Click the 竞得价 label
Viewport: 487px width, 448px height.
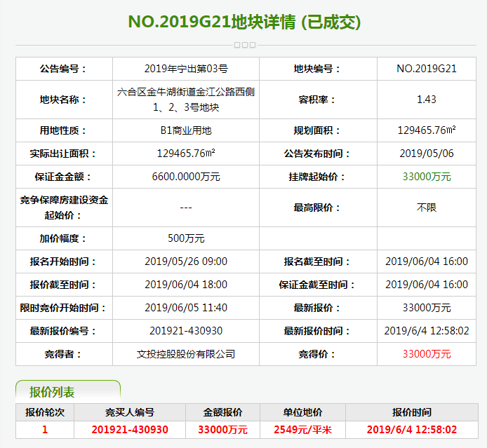pyautogui.click(x=317, y=354)
